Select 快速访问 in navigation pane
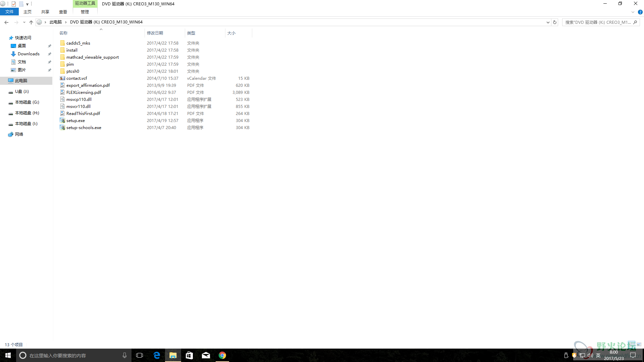644x362 pixels. pyautogui.click(x=23, y=38)
